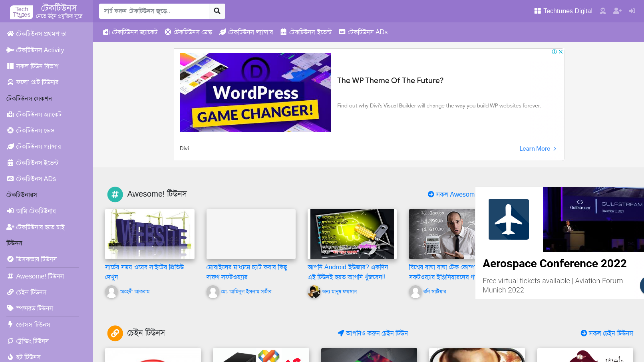Click the add-user register icon
The width and height of the screenshot is (644, 362).
pyautogui.click(x=617, y=11)
